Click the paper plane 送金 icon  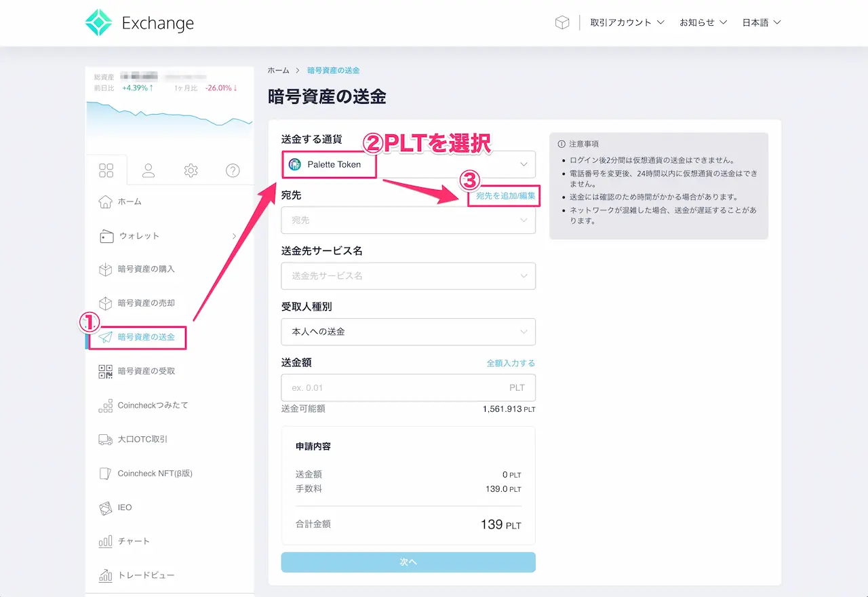point(105,337)
